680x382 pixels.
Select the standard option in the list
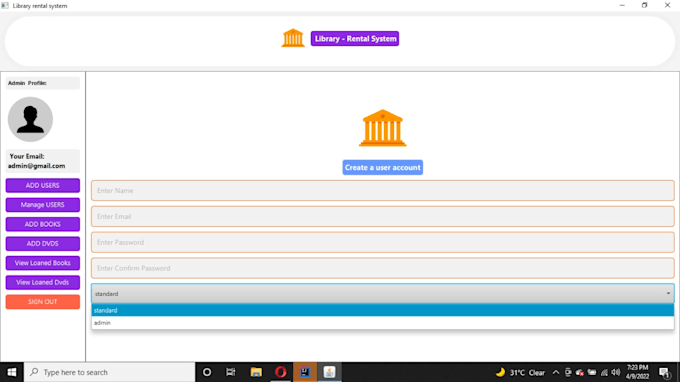[x=382, y=310]
